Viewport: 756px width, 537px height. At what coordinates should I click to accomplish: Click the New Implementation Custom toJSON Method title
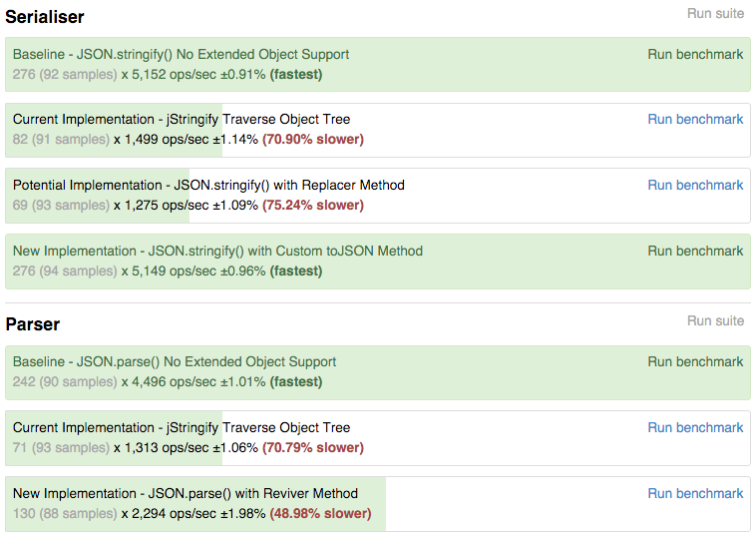pos(217,251)
